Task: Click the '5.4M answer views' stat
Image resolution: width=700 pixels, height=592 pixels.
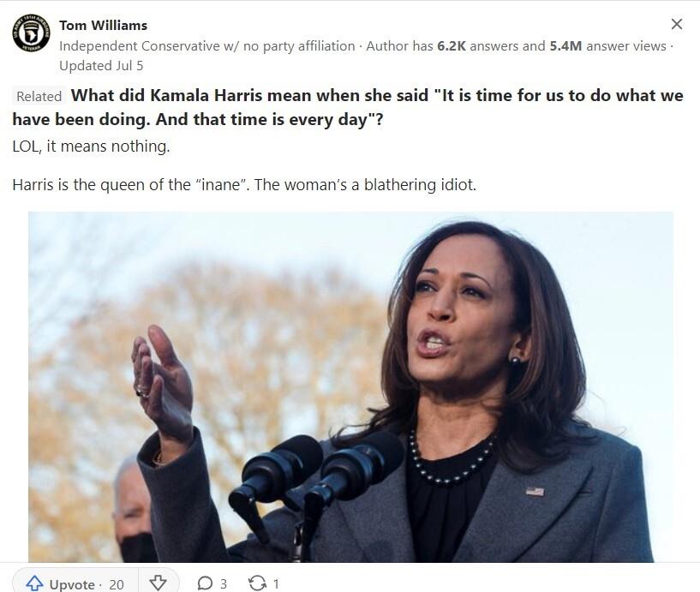Action: click(608, 46)
